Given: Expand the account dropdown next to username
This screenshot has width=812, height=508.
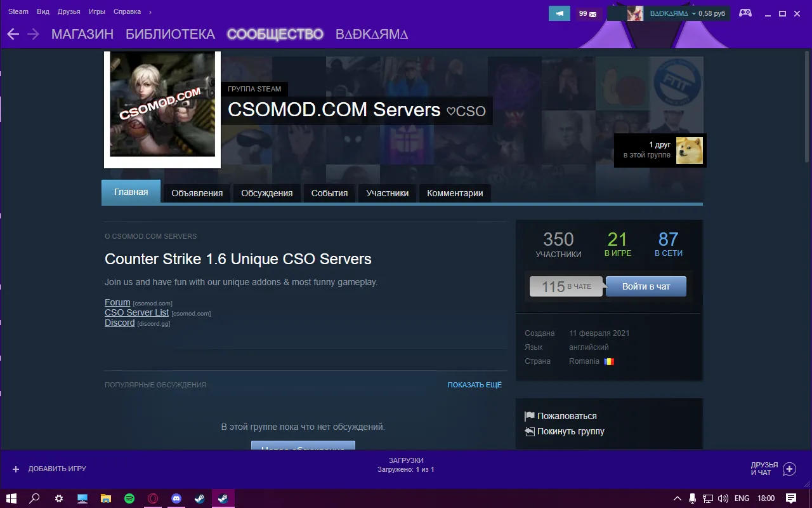Looking at the screenshot, I should click(694, 13).
